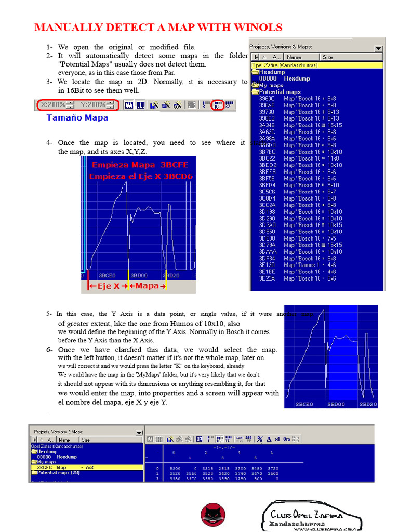
Task: Select the 9x10 map at address 3BFD4
Action: pos(299,185)
